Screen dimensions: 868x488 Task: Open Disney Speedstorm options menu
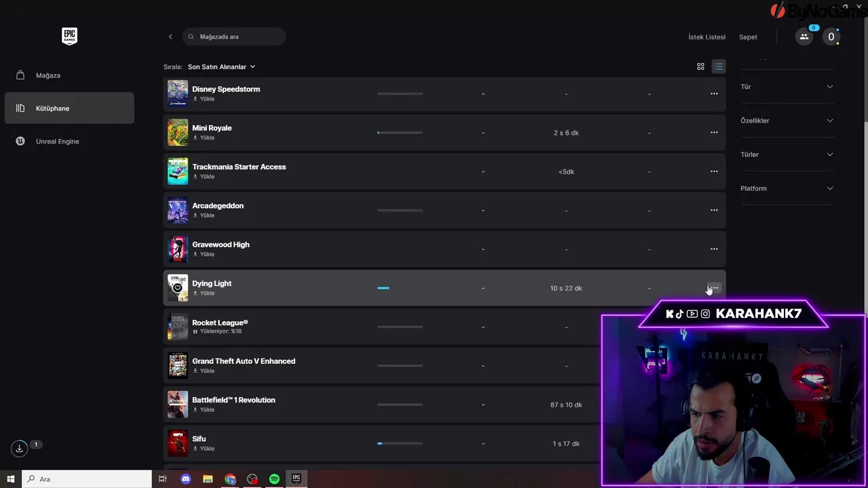coord(714,94)
